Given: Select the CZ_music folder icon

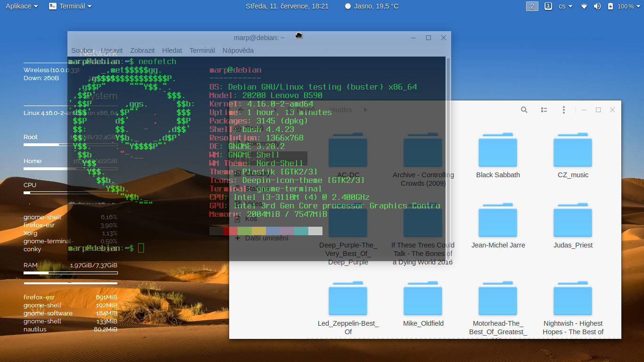Looking at the screenshot, I should tap(573, 150).
